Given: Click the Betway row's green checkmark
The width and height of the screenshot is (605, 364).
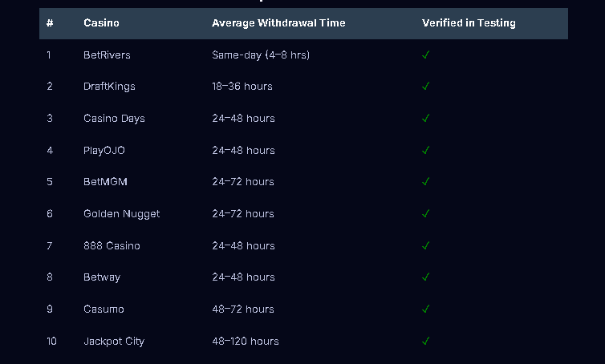Looking at the screenshot, I should [426, 277].
